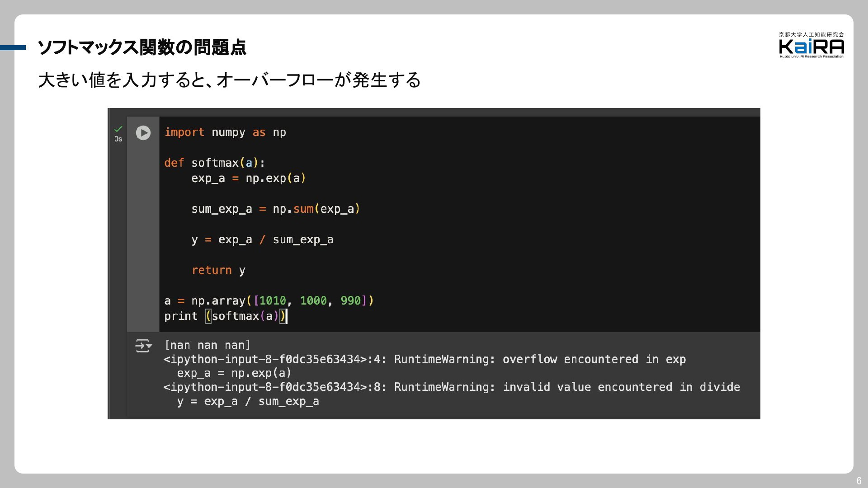
Task: Click the blue accent bar beside title
Action: coord(13,47)
